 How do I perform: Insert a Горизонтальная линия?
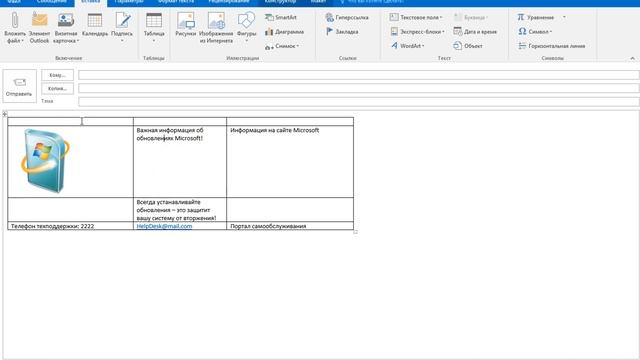coord(551,46)
